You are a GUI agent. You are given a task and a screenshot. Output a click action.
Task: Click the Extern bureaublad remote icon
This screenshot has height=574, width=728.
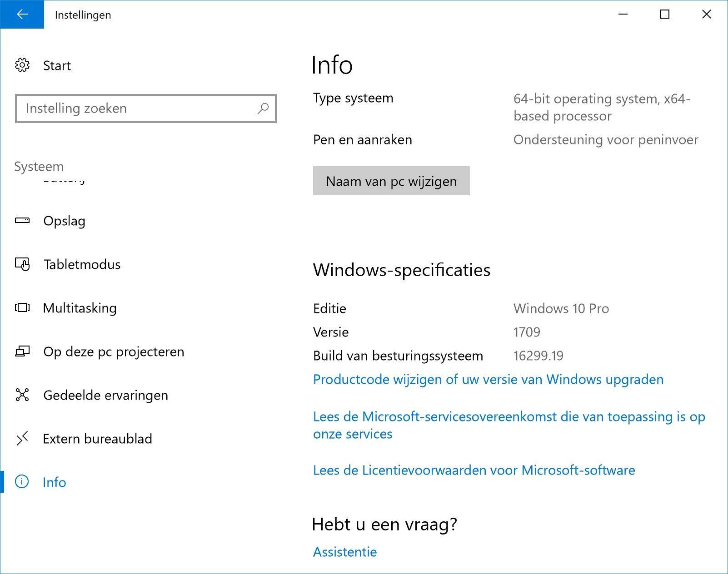[22, 439]
